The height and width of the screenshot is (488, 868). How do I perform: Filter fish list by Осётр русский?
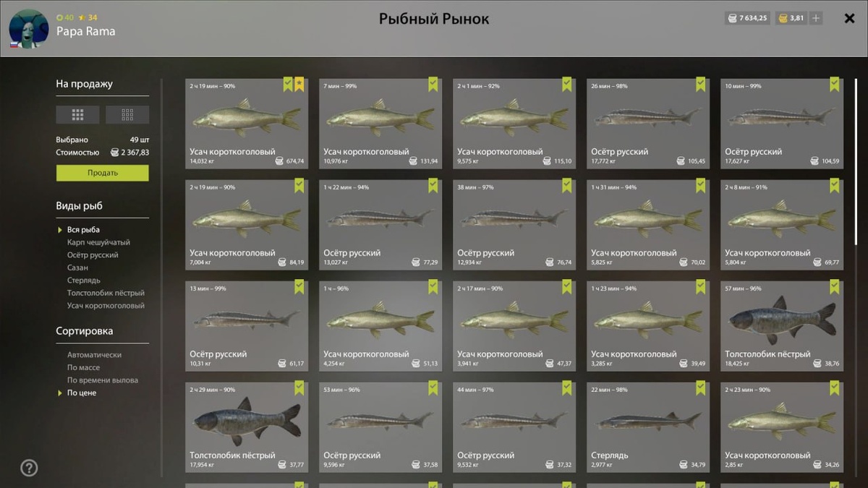pyautogui.click(x=93, y=255)
